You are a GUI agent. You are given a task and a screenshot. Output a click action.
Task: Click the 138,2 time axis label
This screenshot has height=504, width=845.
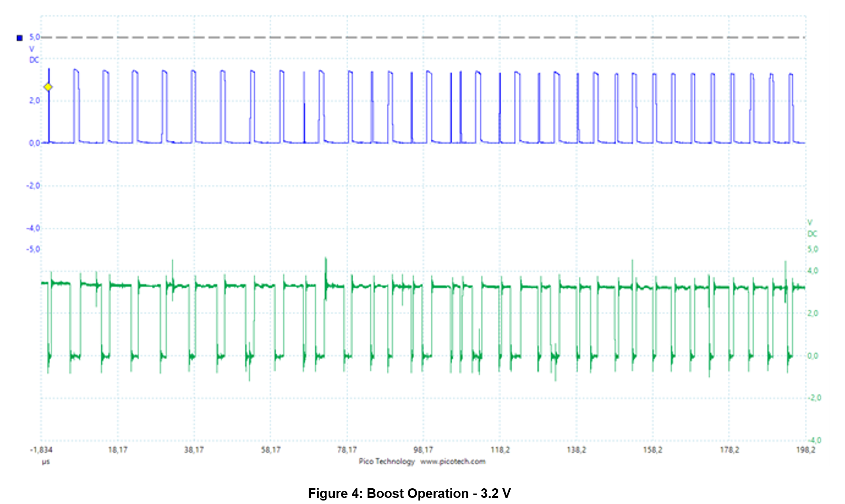tap(576, 450)
